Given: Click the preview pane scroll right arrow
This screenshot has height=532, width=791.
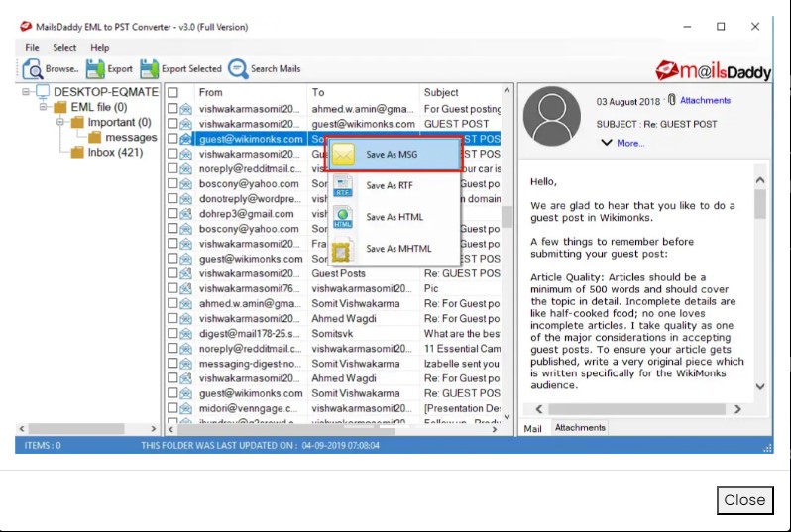Looking at the screenshot, I should [x=737, y=409].
